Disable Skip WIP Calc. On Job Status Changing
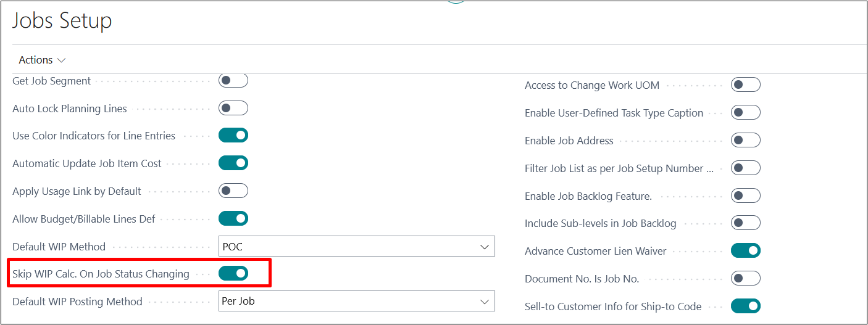868x325 pixels. click(x=233, y=273)
